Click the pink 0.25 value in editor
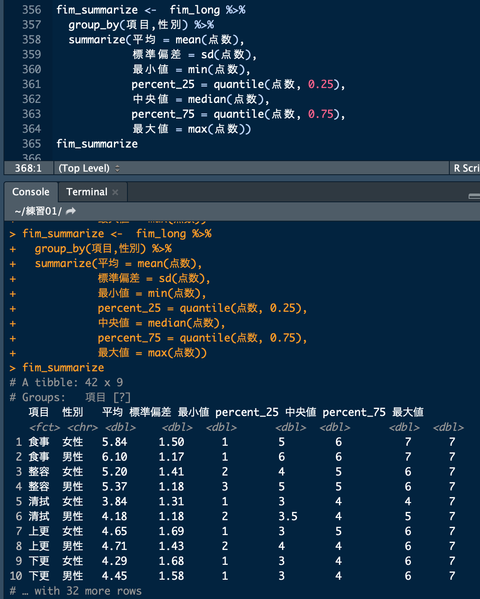480x599 pixels. point(321,84)
